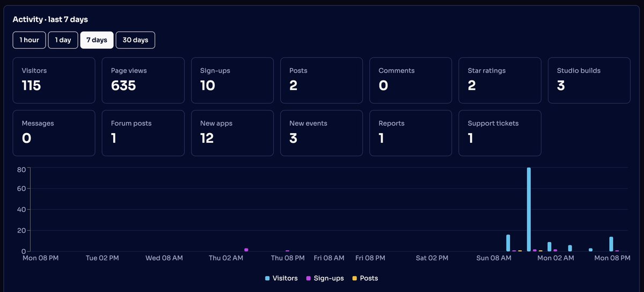Click the 'Tue 02 PM' axis label
The image size is (644, 292).
pos(102,258)
